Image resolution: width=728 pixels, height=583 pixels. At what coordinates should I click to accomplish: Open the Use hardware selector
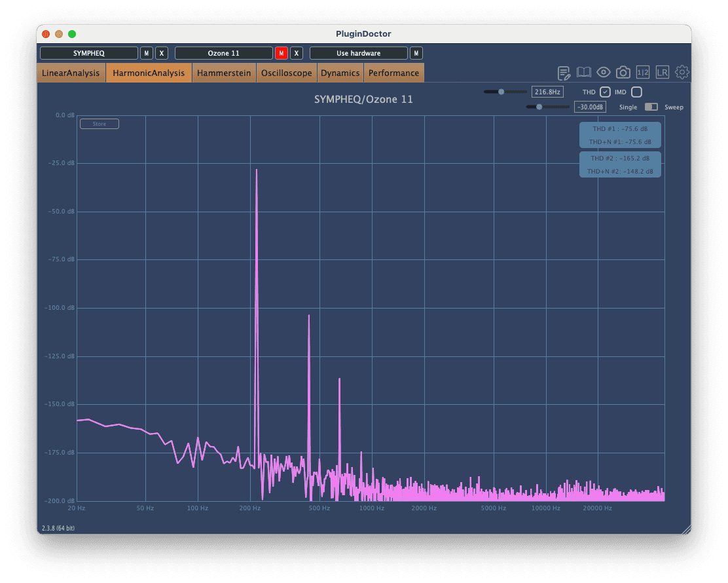(358, 53)
